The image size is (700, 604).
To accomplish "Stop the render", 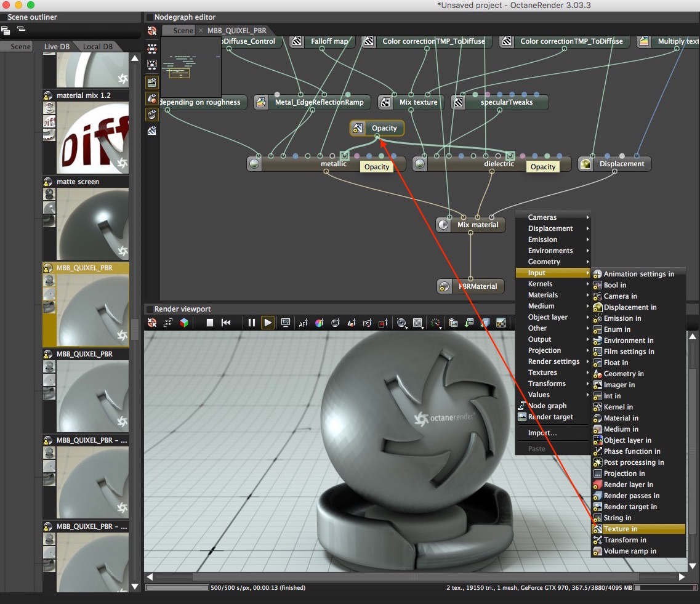I will tap(209, 322).
